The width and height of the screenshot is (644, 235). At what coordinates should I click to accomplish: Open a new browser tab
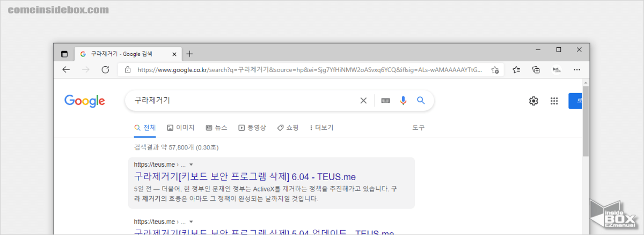[189, 54]
